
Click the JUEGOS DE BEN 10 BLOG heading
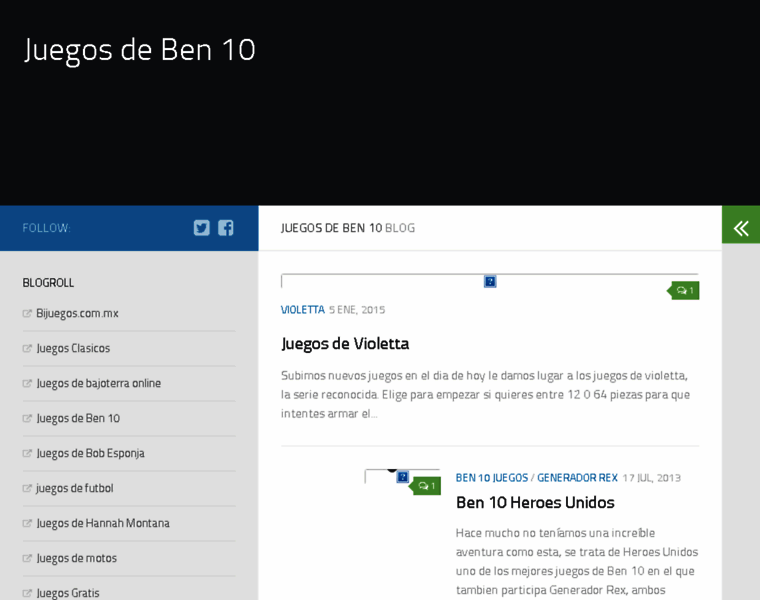tap(348, 228)
